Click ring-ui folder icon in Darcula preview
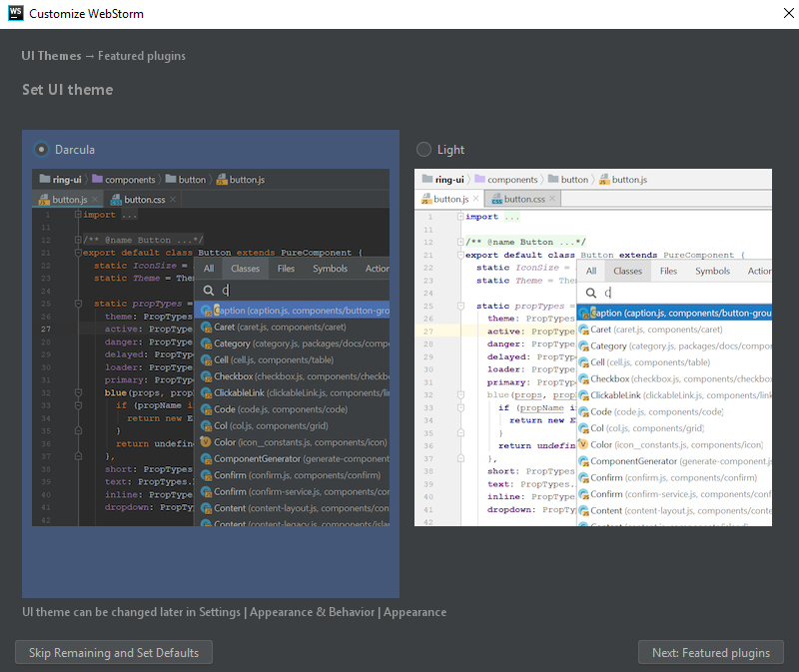Screen dimensions: 799x672 pos(45,179)
